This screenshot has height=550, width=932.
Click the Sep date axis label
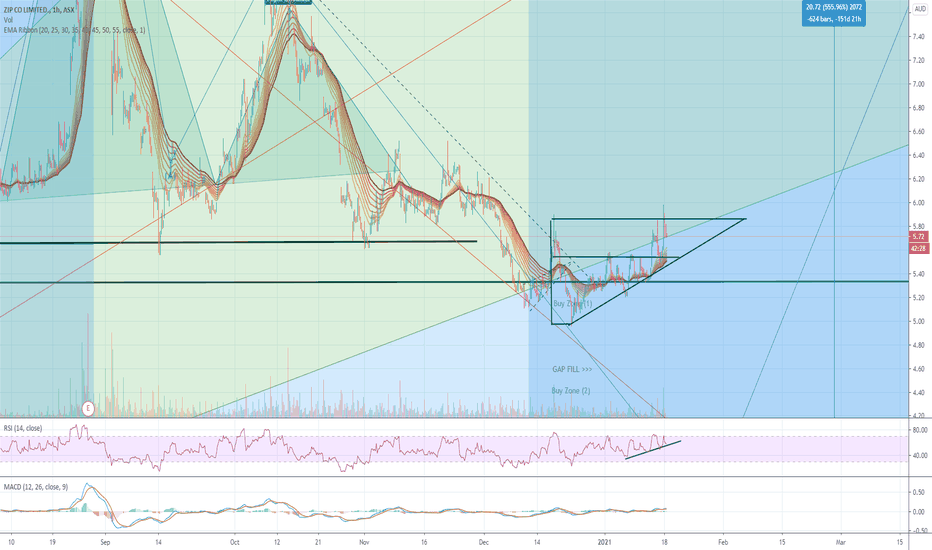click(105, 542)
